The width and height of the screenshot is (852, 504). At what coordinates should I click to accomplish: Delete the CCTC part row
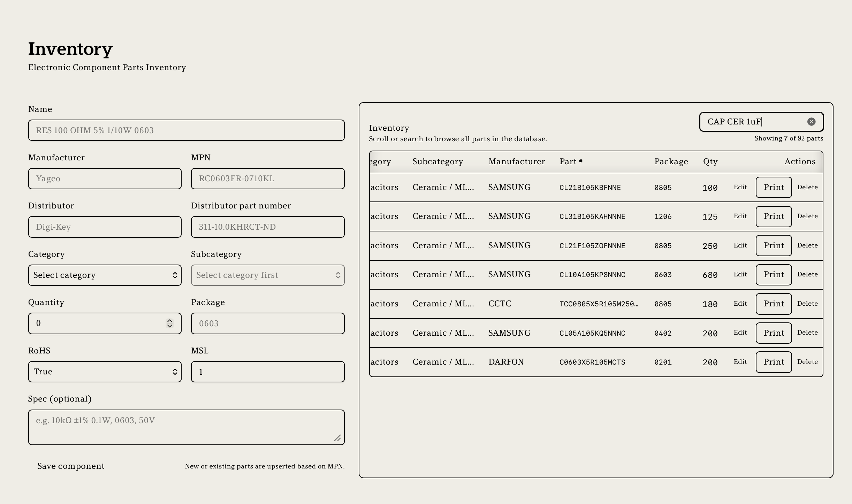click(807, 304)
